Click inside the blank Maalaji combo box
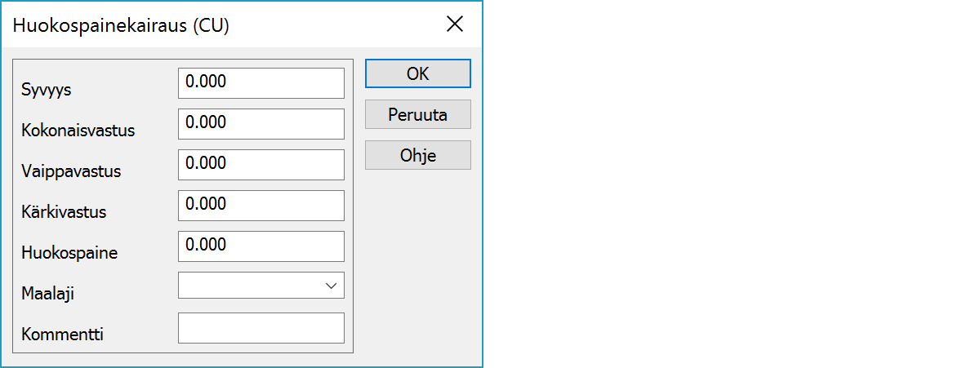The height and width of the screenshot is (368, 980). coord(249,286)
